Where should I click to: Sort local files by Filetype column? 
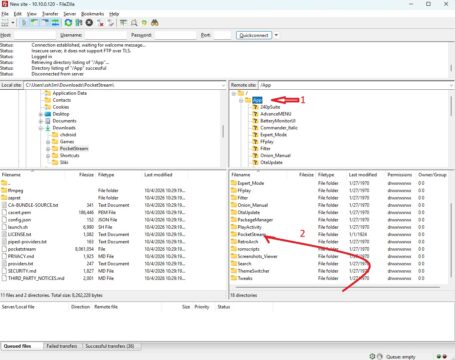106,175
